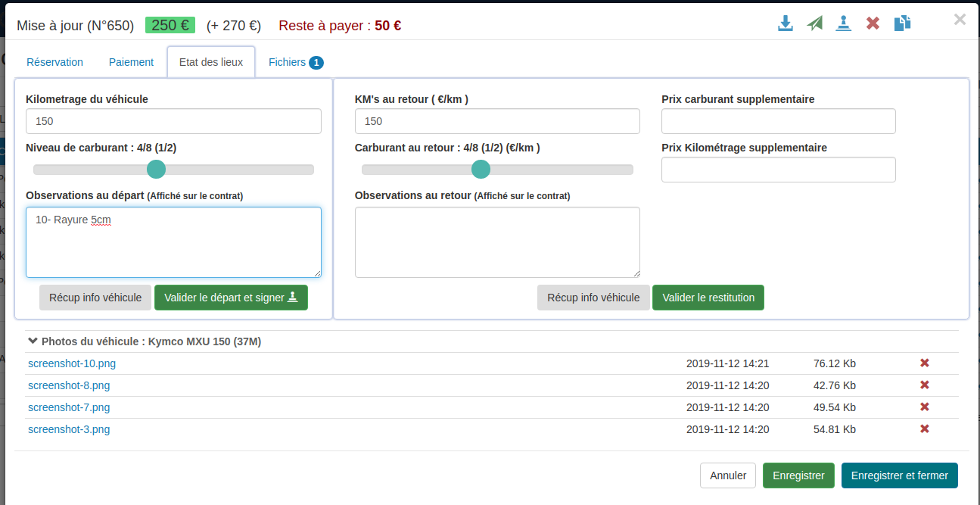The height and width of the screenshot is (505, 980).
Task: Open the screenshot-10.png file link
Action: (72, 363)
